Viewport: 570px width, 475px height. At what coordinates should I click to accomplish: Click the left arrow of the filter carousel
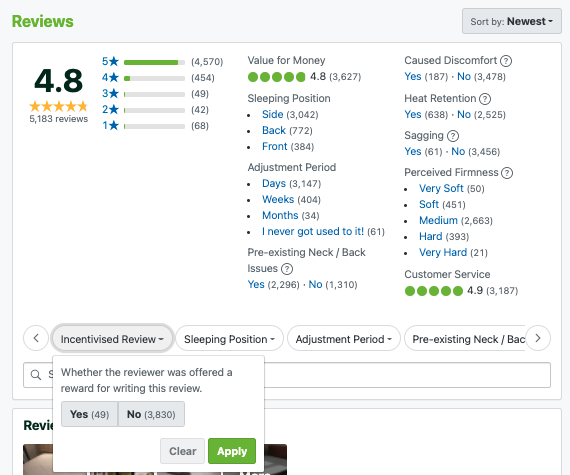tap(36, 338)
